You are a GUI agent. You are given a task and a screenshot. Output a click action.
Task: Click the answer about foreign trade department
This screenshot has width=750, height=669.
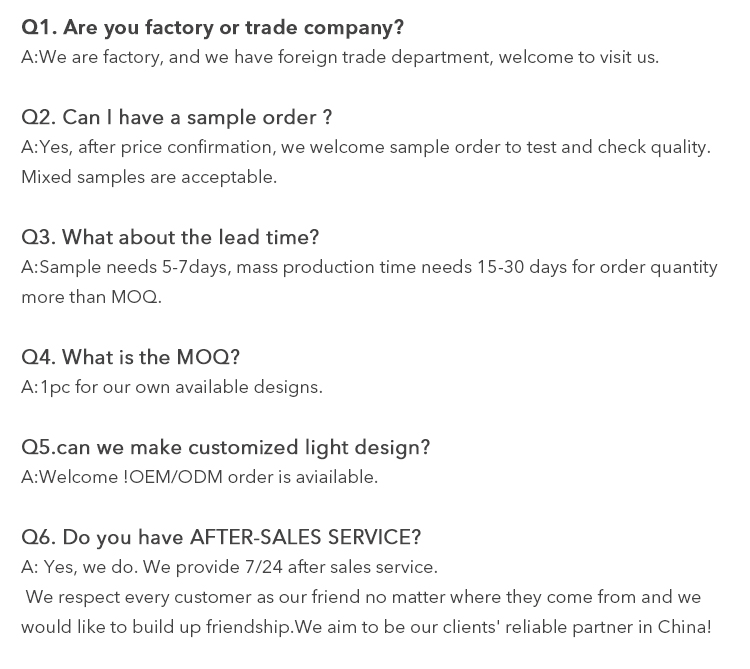(340, 57)
